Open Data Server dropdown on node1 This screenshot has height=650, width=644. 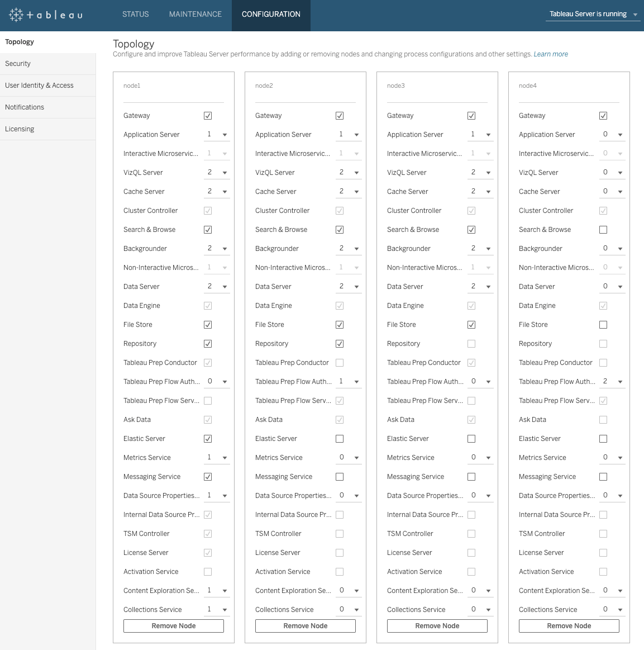coord(217,287)
